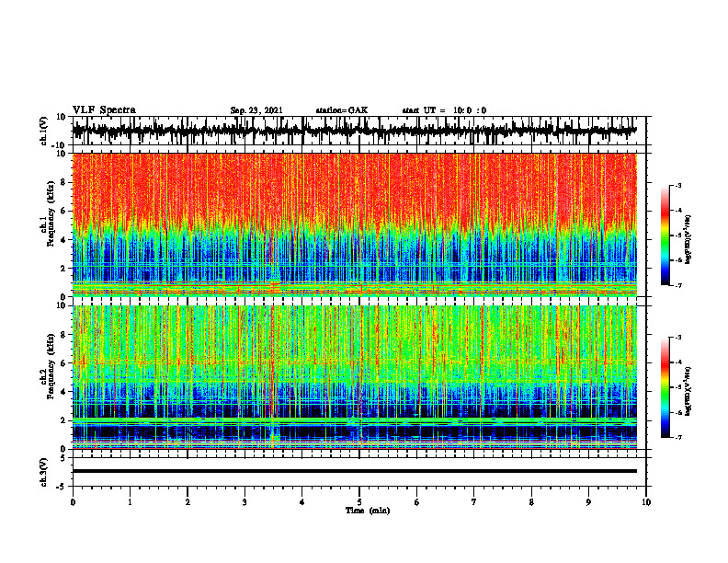Click the 0 minute tick label on time axis
This screenshot has width=728, height=563.
pyautogui.click(x=73, y=502)
